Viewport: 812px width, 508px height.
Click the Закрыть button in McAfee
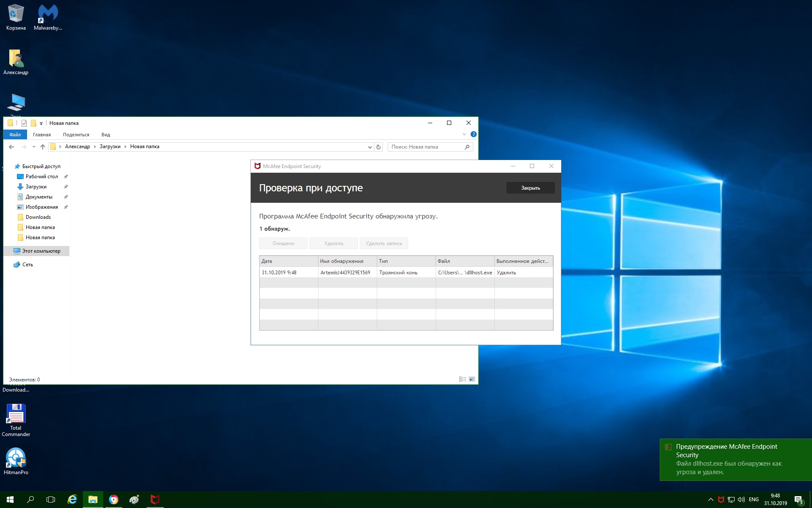(530, 188)
